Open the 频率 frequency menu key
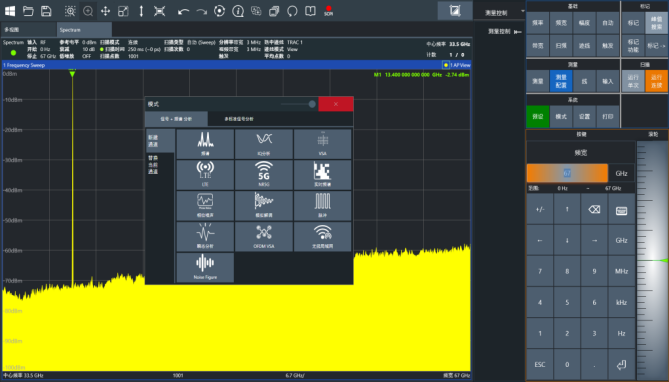 [538, 23]
